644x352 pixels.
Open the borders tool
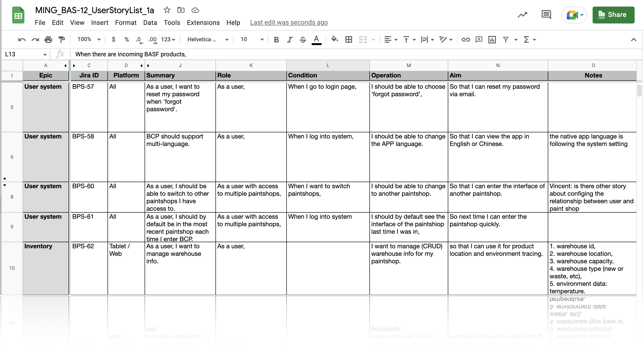pos(349,39)
